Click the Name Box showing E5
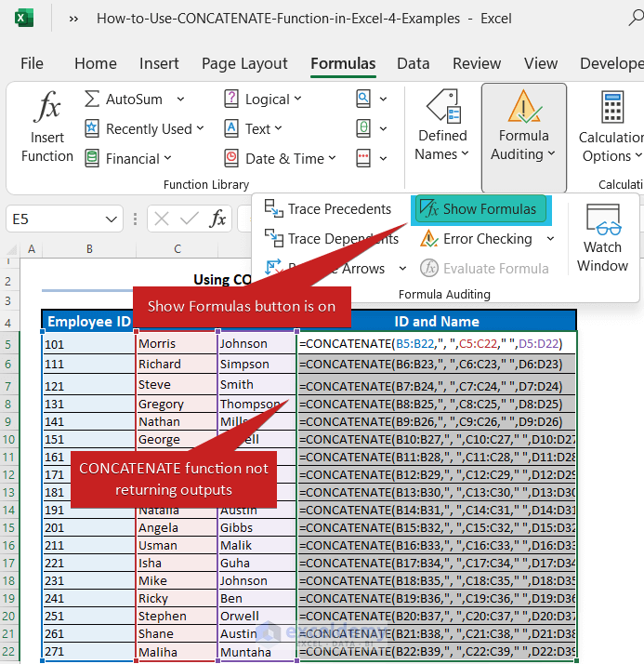 pos(54,219)
